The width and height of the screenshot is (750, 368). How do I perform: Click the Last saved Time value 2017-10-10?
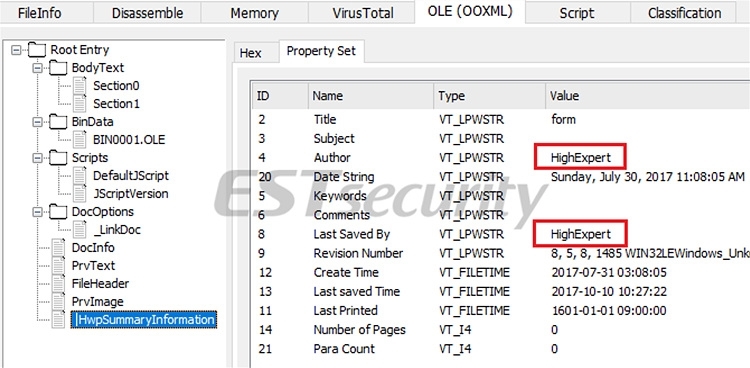[608, 291]
